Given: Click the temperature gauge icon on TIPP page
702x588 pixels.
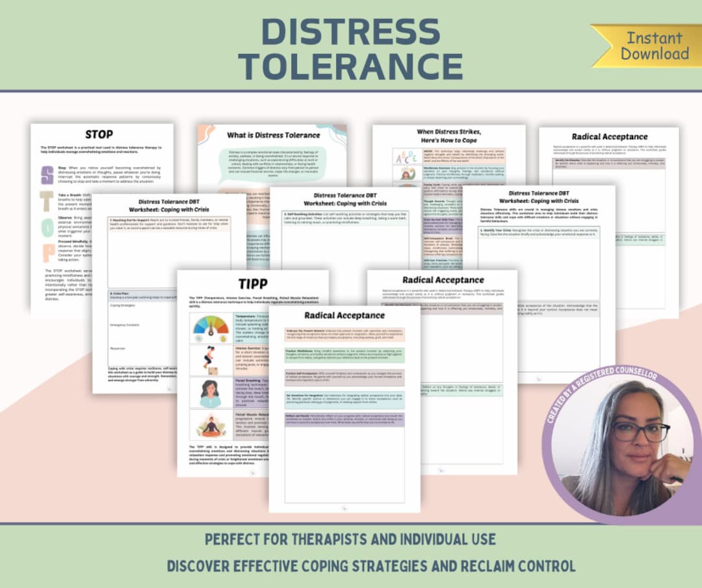Looking at the screenshot, I should (x=211, y=328).
